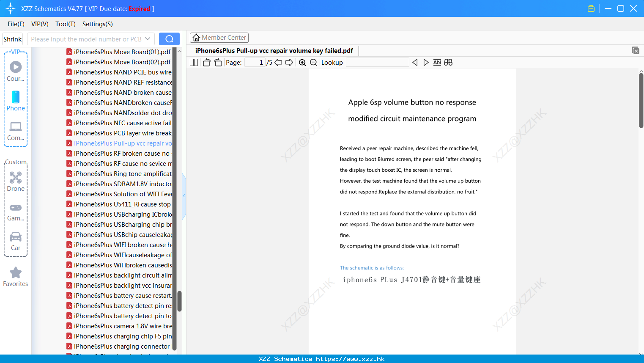Open iPhone6sPlus camera 1.8V wire file

coord(119,326)
